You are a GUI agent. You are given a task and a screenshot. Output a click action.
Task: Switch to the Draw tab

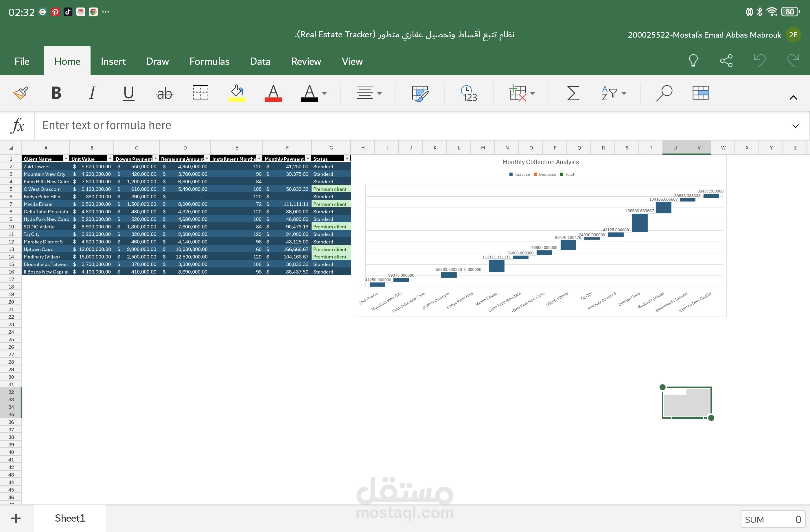pos(157,61)
